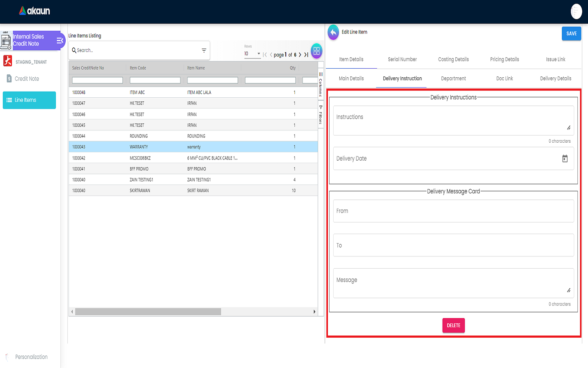Open the Delivery Date calendar picker
588x368 pixels.
(x=565, y=159)
